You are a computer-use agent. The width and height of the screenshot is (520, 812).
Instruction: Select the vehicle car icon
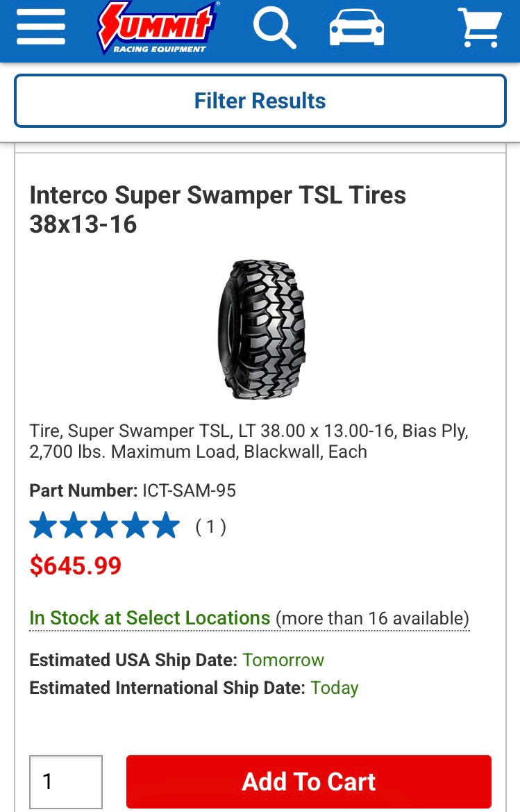(x=357, y=28)
